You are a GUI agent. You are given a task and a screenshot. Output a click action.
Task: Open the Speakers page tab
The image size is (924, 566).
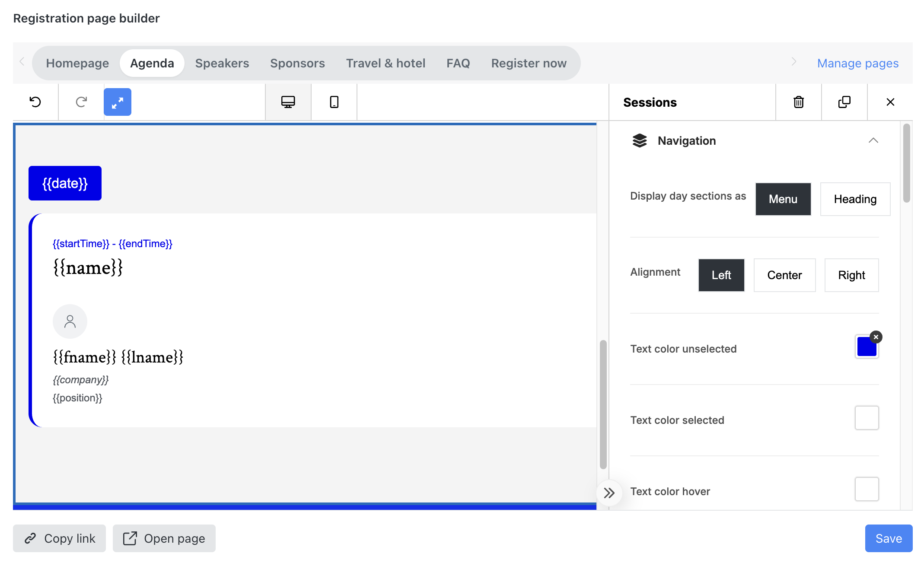(222, 63)
